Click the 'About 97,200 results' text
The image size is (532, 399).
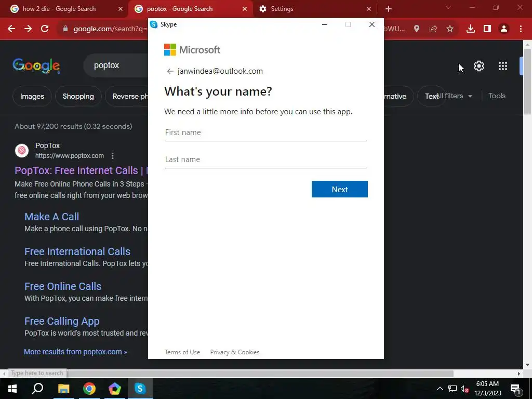pyautogui.click(x=73, y=126)
